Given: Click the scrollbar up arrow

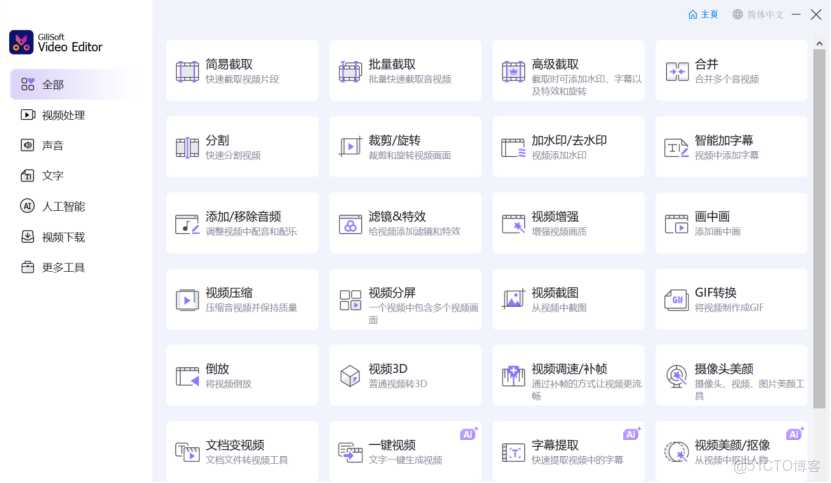Looking at the screenshot, I should (x=819, y=43).
